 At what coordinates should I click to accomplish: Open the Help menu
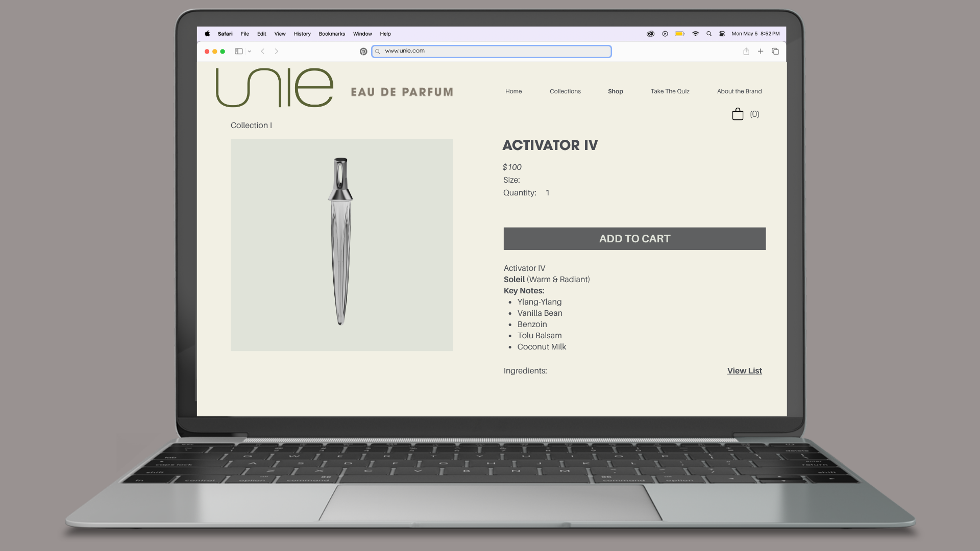coord(385,34)
